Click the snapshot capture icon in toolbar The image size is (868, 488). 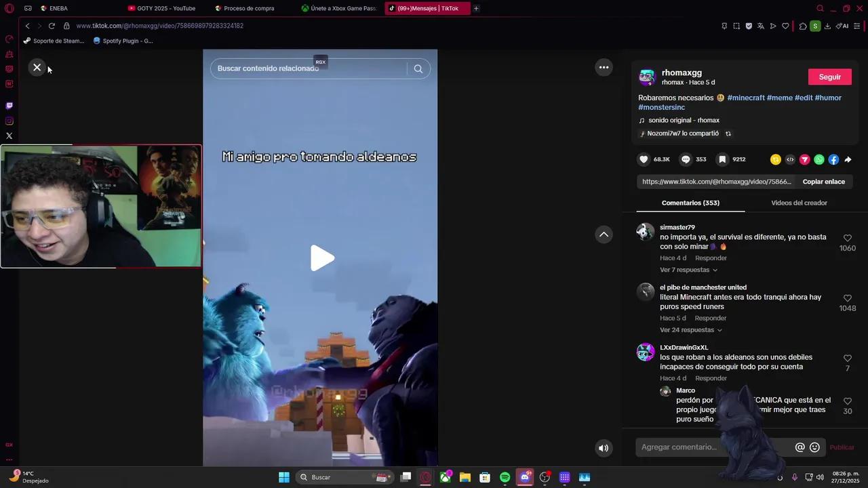(736, 26)
